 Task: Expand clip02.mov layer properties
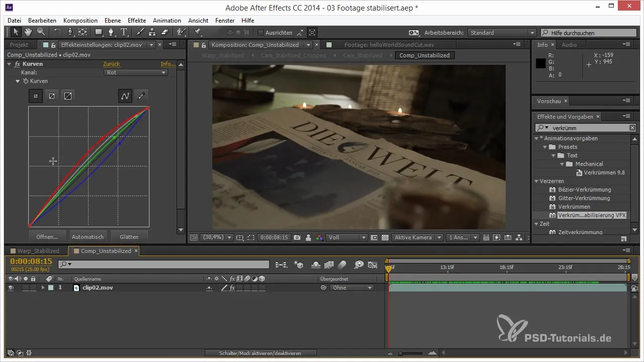click(x=43, y=288)
